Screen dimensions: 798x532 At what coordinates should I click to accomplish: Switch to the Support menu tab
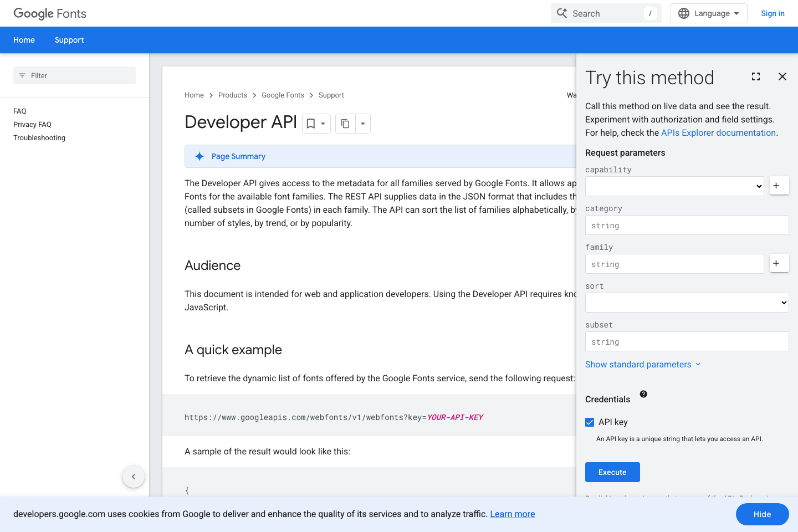click(69, 40)
